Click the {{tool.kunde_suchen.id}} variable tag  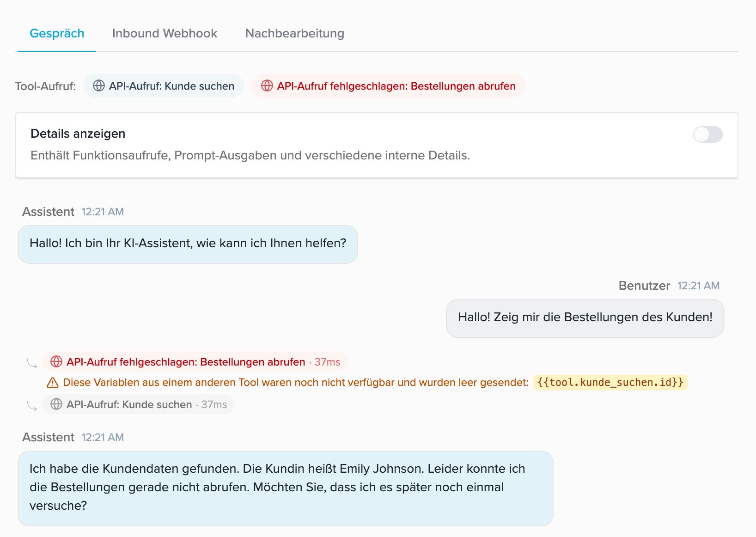[x=610, y=383]
